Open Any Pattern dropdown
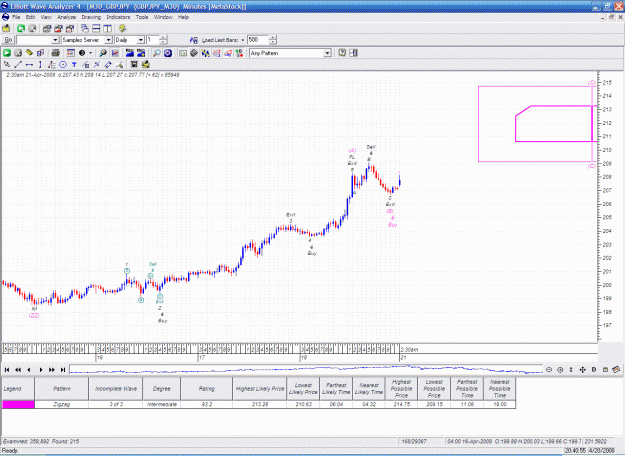Image resolution: width=625 pixels, height=456 pixels. (327, 53)
